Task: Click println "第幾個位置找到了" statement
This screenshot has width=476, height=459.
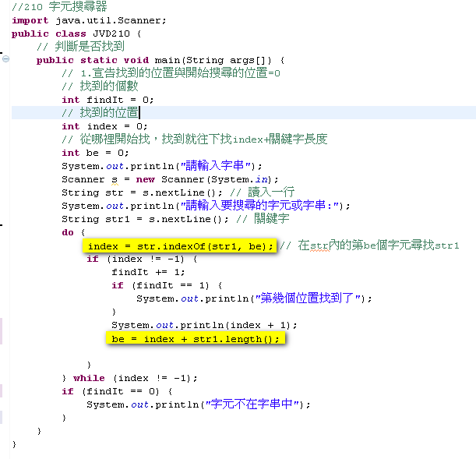Action: 254,298
